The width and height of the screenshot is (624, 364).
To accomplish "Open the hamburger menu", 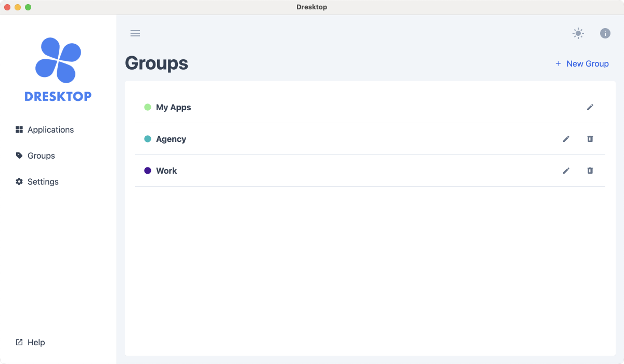I will click(x=135, y=33).
